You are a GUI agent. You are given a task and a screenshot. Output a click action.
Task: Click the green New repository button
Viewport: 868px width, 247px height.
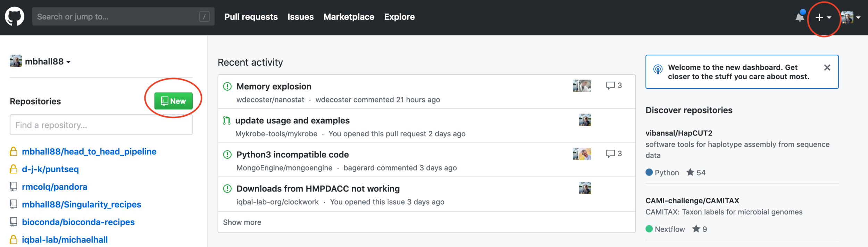click(x=173, y=101)
